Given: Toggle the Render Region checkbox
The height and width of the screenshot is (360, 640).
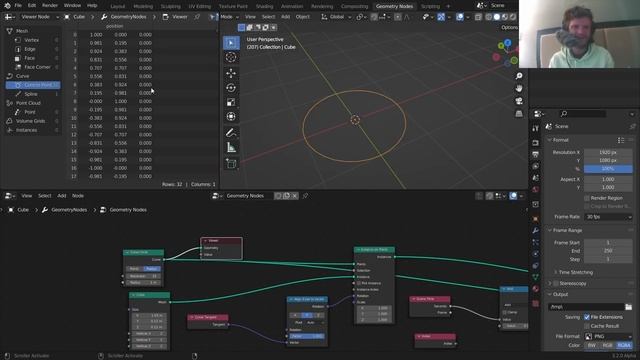Looking at the screenshot, I should coord(587,198).
